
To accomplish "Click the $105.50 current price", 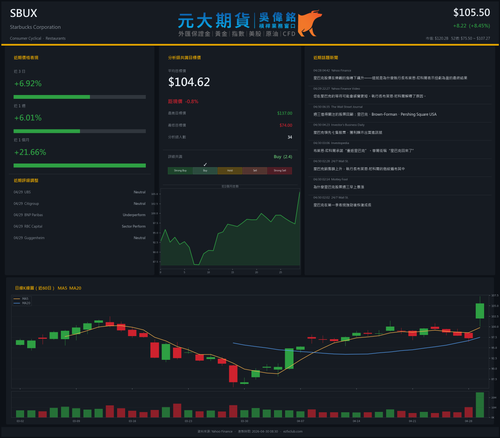I will pos(471,13).
